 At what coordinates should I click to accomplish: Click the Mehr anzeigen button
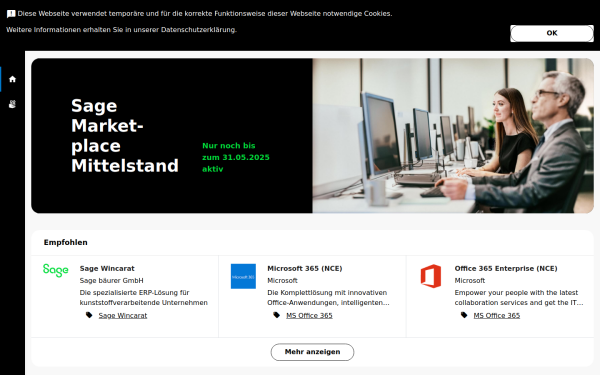(312, 352)
